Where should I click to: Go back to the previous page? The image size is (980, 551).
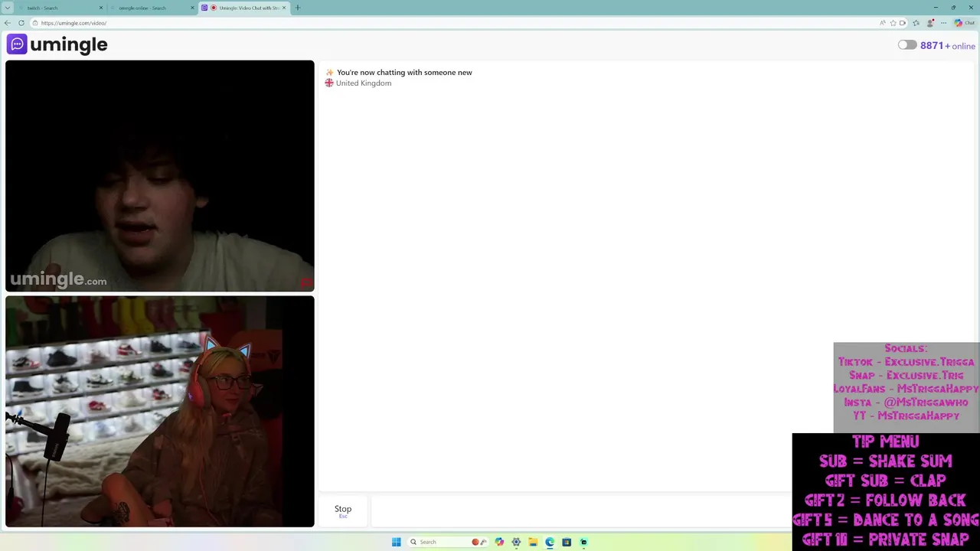coord(8,23)
